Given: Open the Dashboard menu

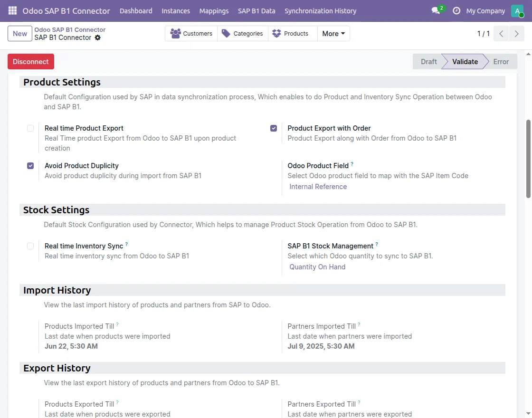Looking at the screenshot, I should pos(136,11).
